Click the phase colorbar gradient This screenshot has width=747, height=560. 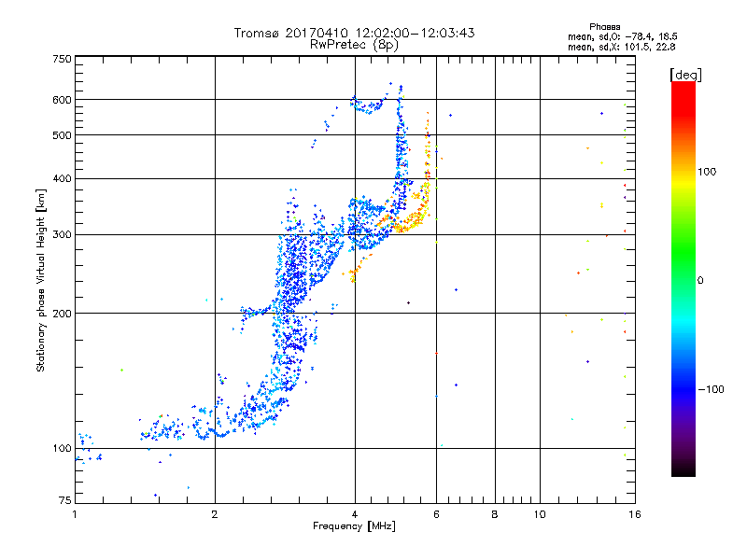tap(684, 278)
